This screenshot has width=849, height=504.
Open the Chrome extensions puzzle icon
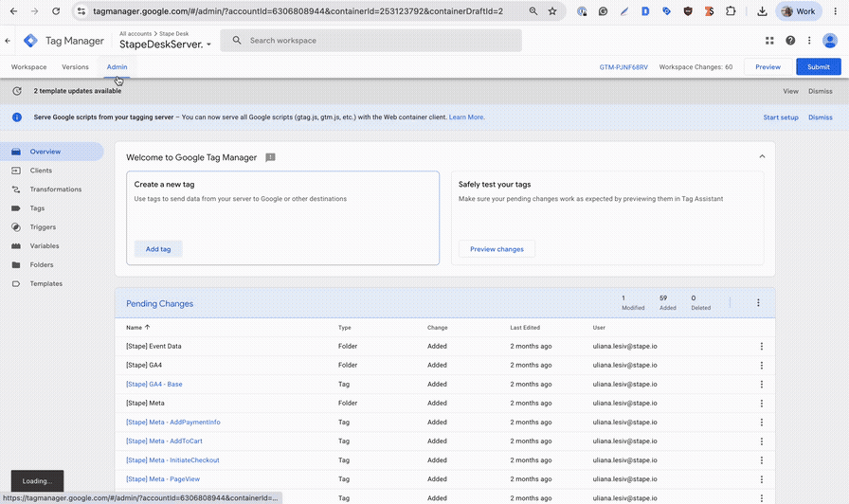(x=731, y=10)
